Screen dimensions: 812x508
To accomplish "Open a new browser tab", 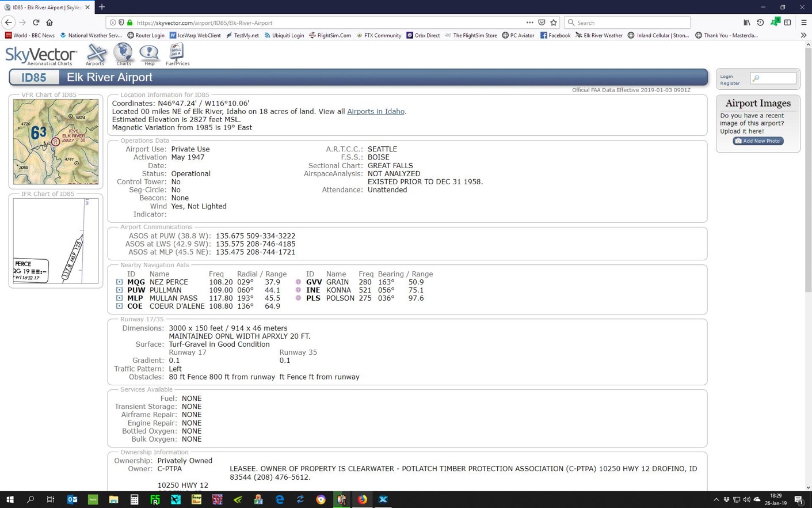I will 102,7.
